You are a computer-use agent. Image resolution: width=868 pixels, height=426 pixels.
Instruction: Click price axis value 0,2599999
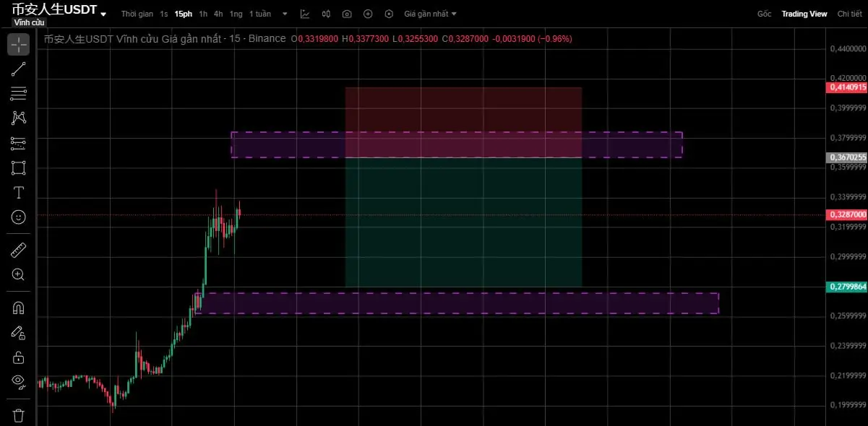(847, 316)
